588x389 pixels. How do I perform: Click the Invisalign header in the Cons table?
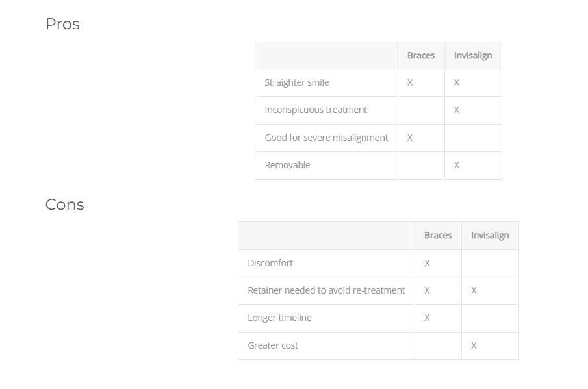489,236
